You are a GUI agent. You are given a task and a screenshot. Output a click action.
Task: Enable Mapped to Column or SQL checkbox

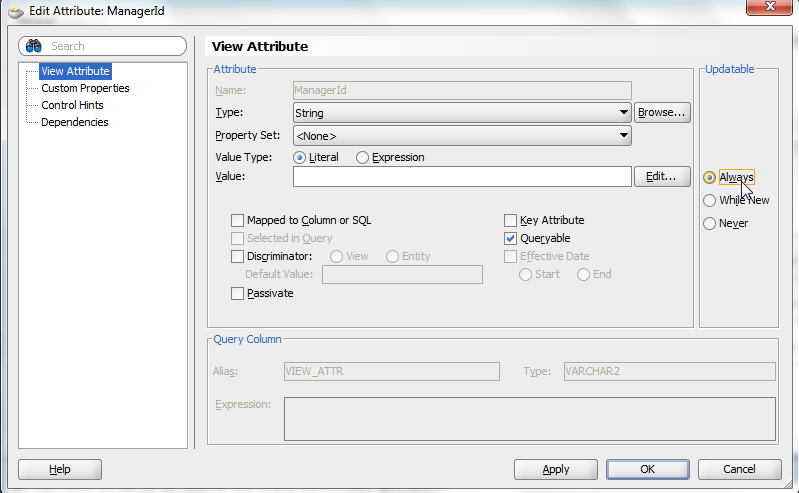237,220
